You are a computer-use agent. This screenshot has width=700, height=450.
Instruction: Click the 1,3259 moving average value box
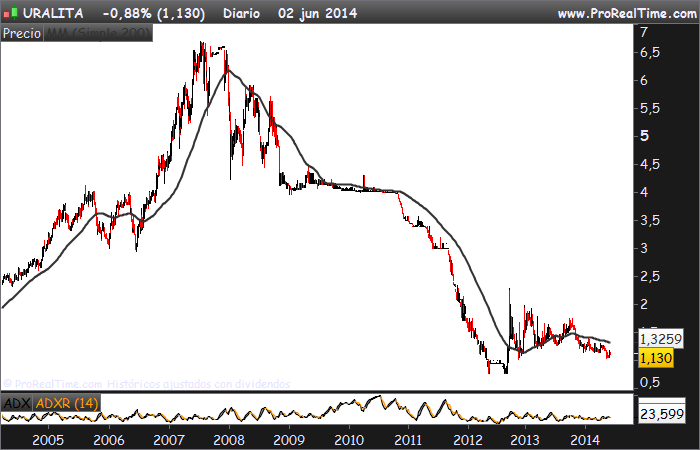coord(661,339)
